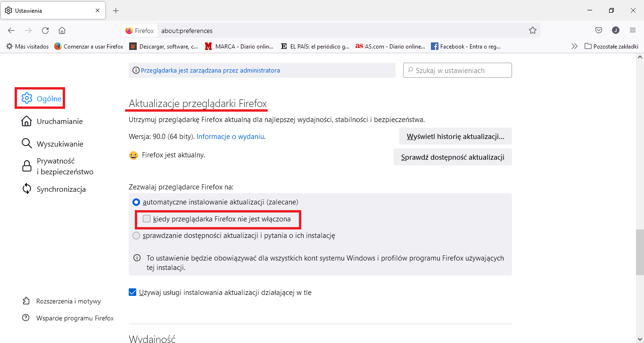The width and height of the screenshot is (644, 343).
Task: Open the Uruchamianie settings category
Action: [52, 121]
